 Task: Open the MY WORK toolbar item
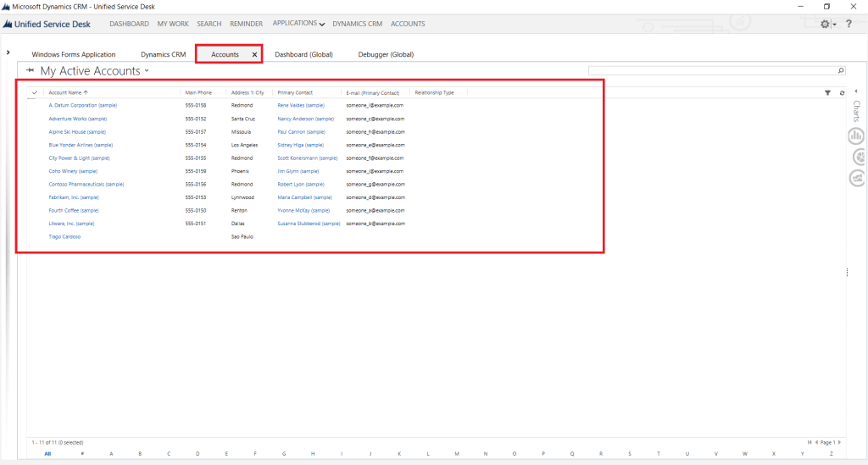pyautogui.click(x=173, y=24)
